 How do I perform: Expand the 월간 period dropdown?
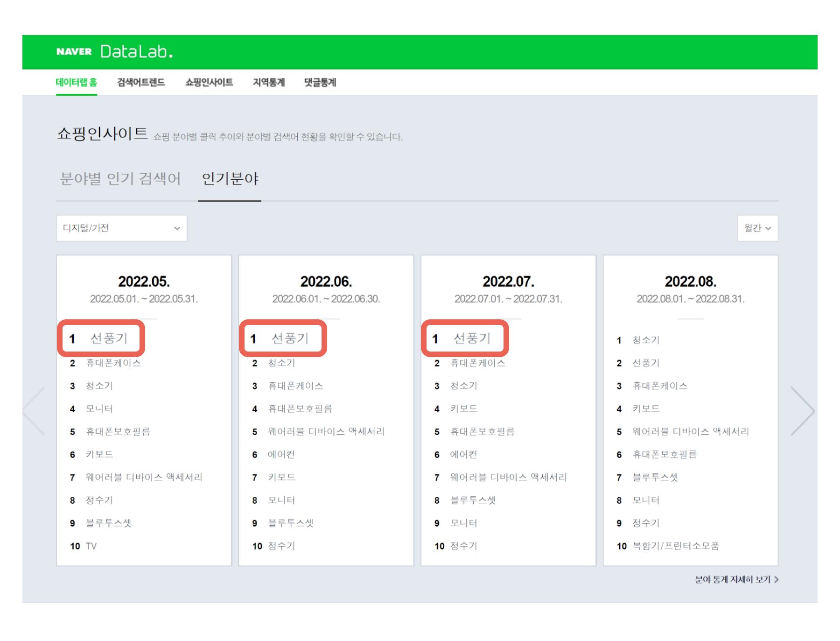757,228
